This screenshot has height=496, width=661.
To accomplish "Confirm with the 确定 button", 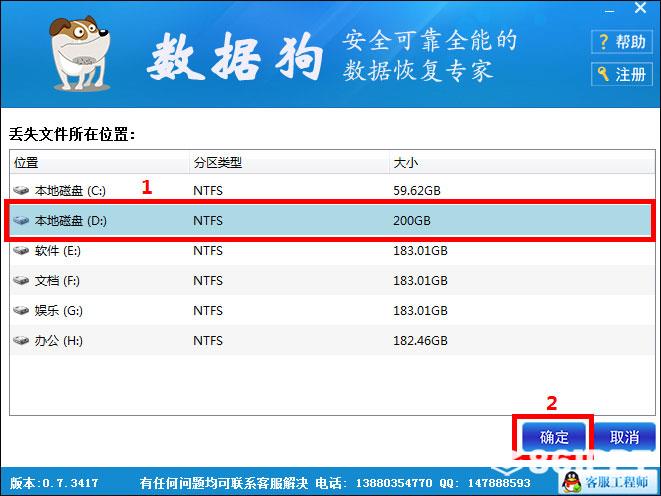I will [x=554, y=437].
